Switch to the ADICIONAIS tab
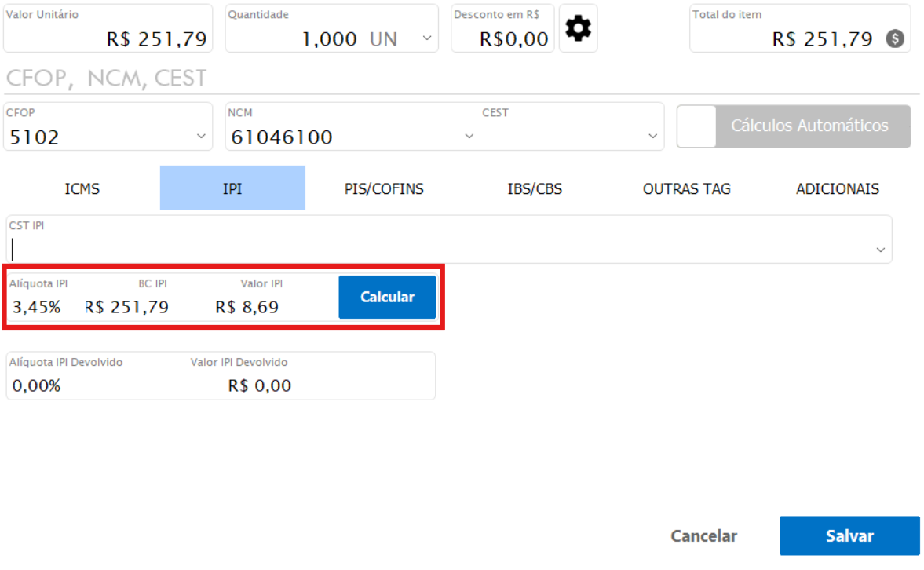 837,188
